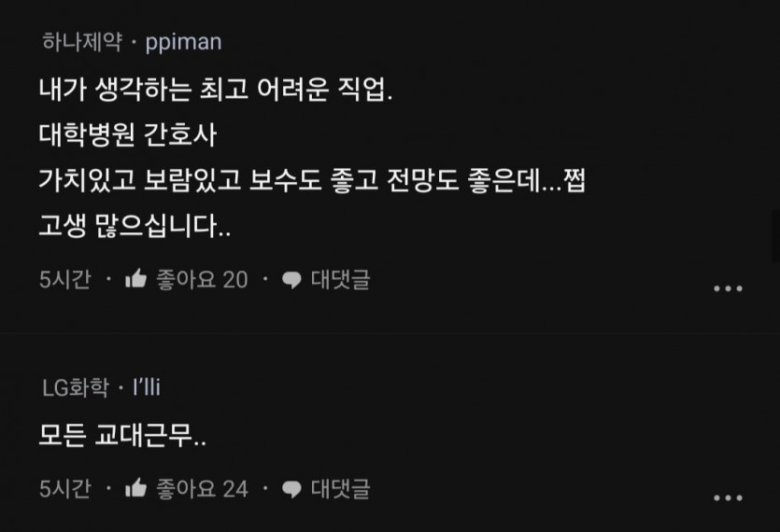Click the 5시간 timestamp on ppiman's comment
This screenshot has width=780, height=532.
[x=65, y=279]
